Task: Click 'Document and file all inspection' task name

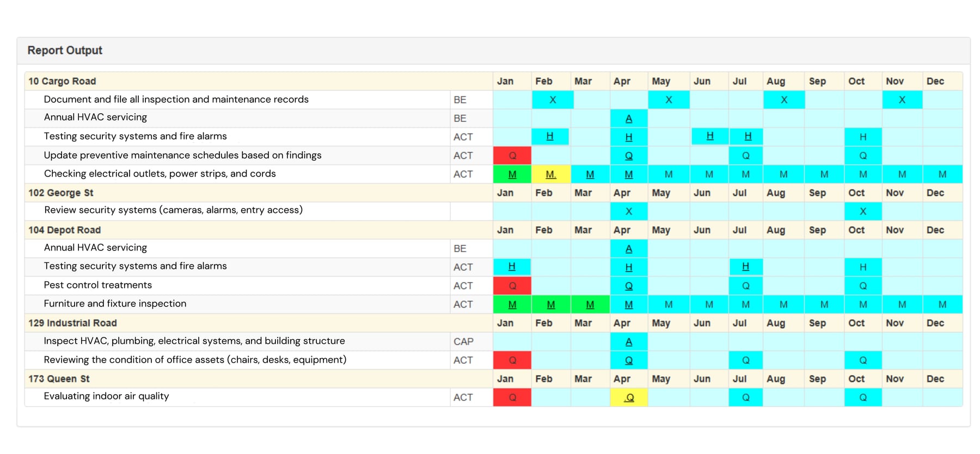Action: tap(176, 99)
